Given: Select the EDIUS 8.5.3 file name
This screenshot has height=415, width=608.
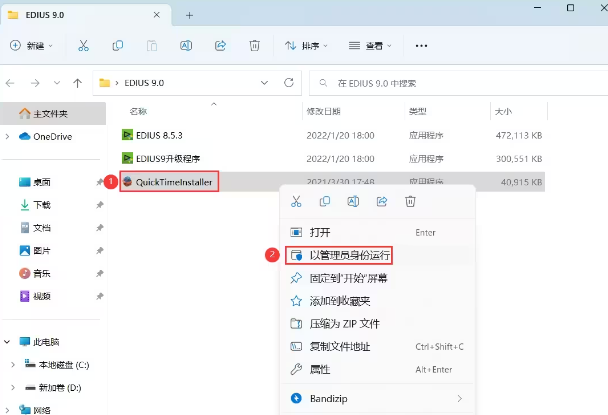Looking at the screenshot, I should 159,135.
